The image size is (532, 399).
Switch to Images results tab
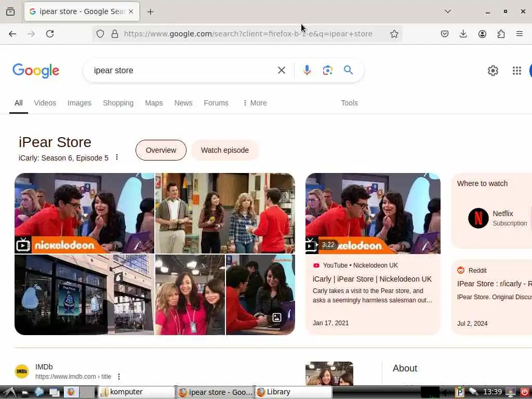[x=79, y=103]
